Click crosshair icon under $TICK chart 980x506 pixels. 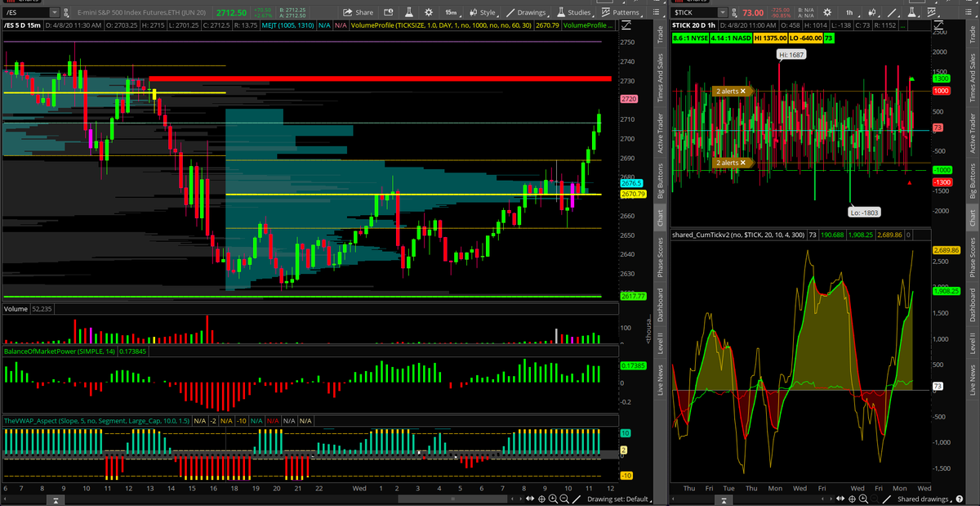point(852,499)
